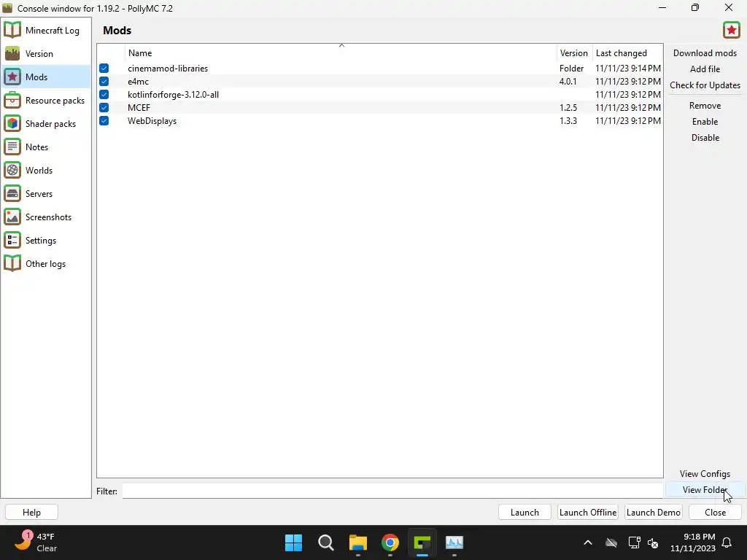
Task: Open the Minecraft Log page icon
Action: 12,30
